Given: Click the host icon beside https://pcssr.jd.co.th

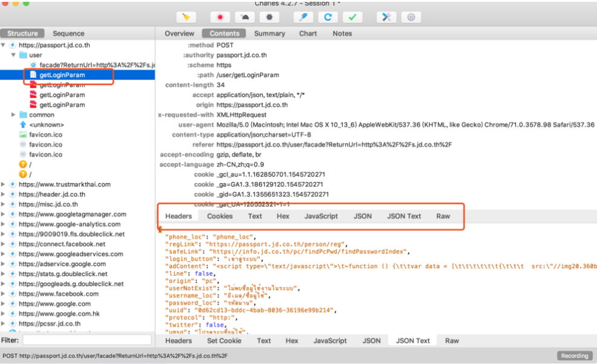Looking at the screenshot, I should tap(13, 323).
